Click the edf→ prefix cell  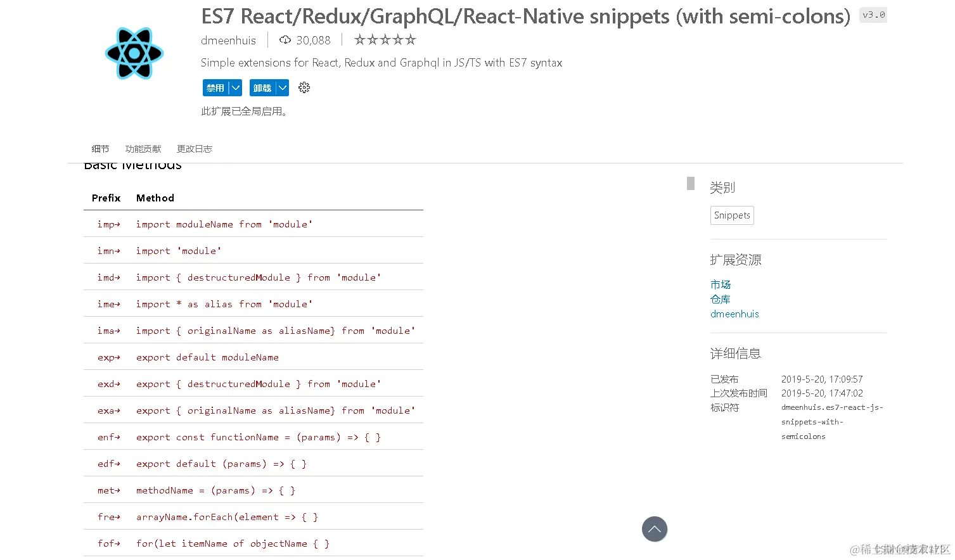pyautogui.click(x=109, y=464)
